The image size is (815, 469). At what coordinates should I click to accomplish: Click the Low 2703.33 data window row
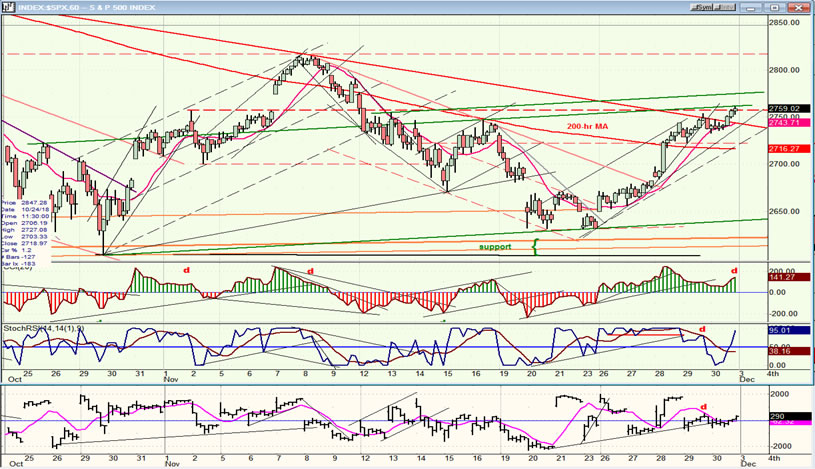pyautogui.click(x=24, y=237)
